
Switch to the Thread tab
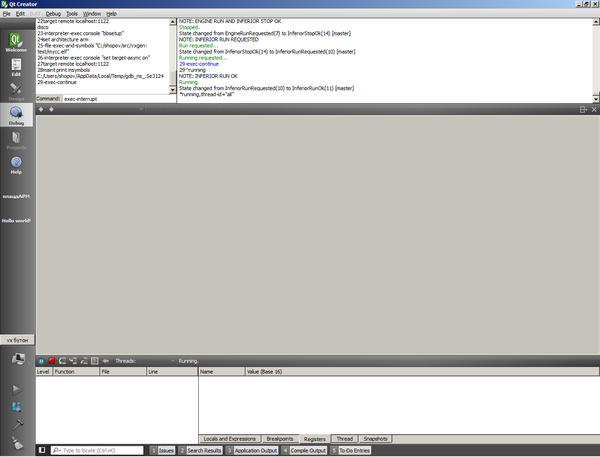344,439
